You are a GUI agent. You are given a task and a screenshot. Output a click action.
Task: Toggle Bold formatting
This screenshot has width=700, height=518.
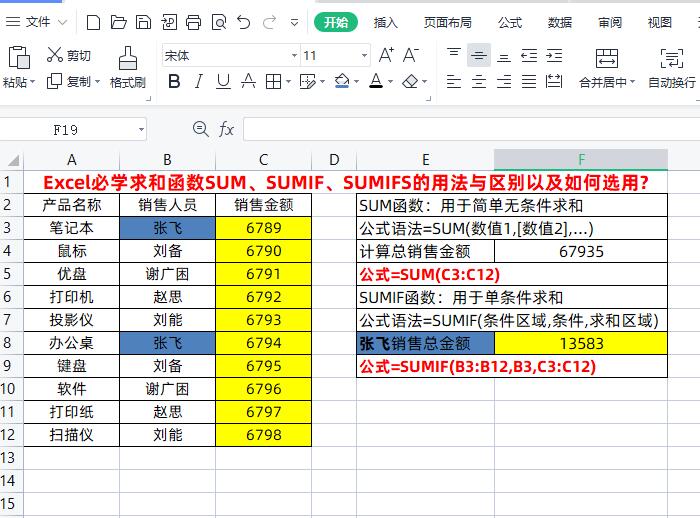(x=175, y=81)
